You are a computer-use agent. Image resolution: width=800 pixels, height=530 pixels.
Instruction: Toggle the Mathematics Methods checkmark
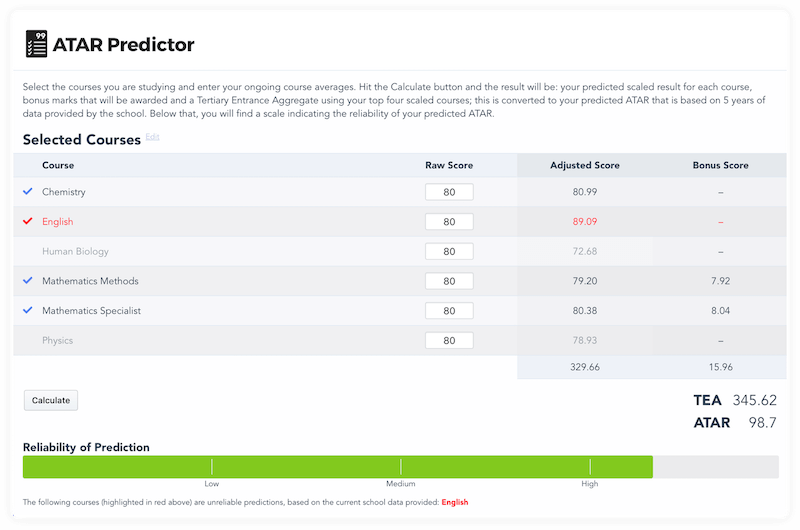28,281
